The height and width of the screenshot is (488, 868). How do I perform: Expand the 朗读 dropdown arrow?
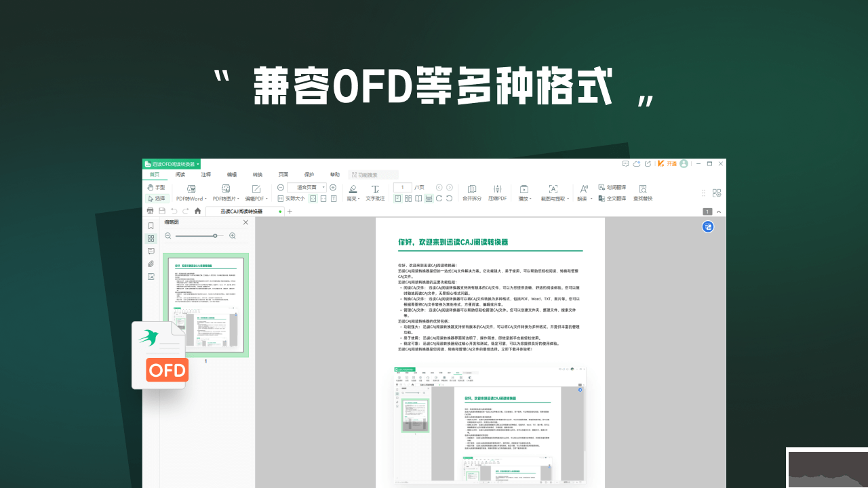pos(591,199)
